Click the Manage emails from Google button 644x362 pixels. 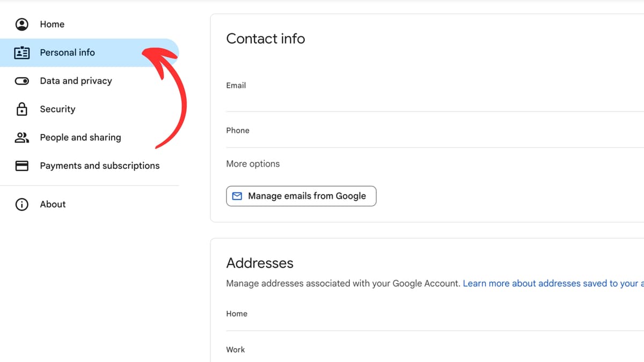click(x=301, y=196)
